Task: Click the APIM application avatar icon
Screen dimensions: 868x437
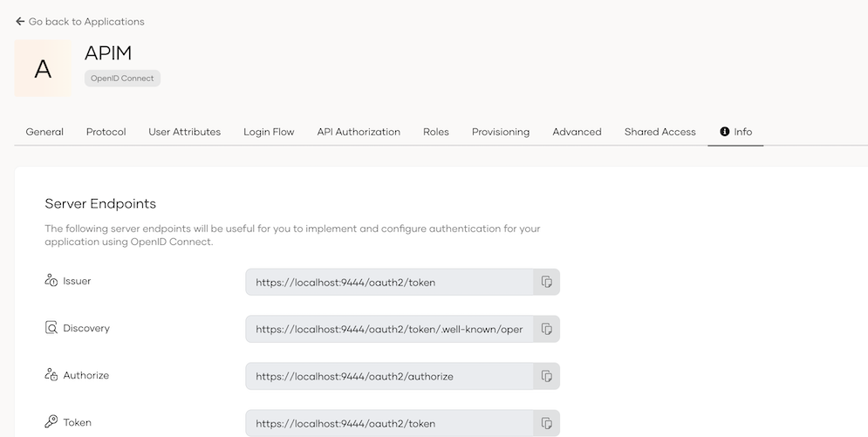Action: tap(43, 69)
